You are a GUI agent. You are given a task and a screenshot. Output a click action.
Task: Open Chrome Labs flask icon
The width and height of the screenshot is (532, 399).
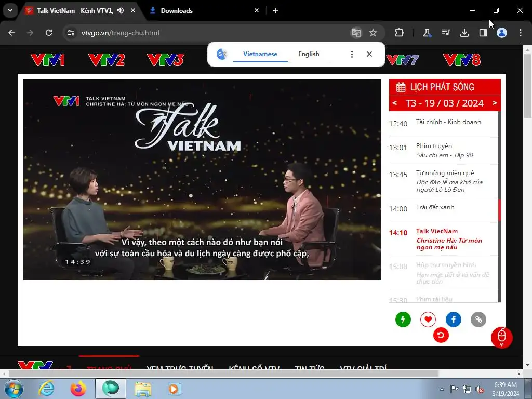click(427, 33)
